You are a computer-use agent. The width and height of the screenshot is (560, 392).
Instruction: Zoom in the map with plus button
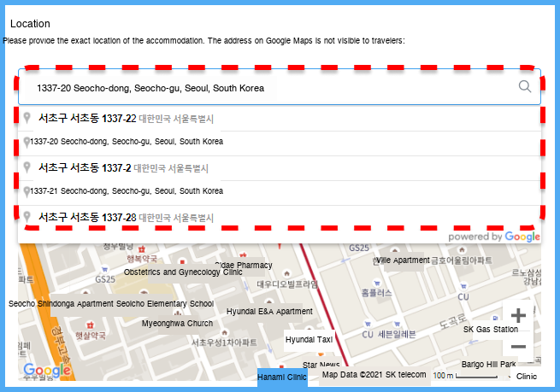[x=518, y=316]
